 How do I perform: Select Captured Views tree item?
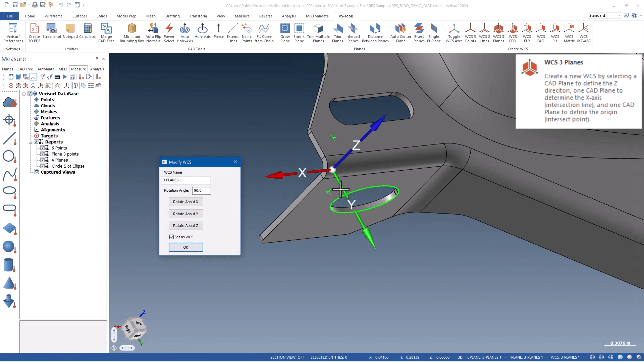pyautogui.click(x=58, y=172)
